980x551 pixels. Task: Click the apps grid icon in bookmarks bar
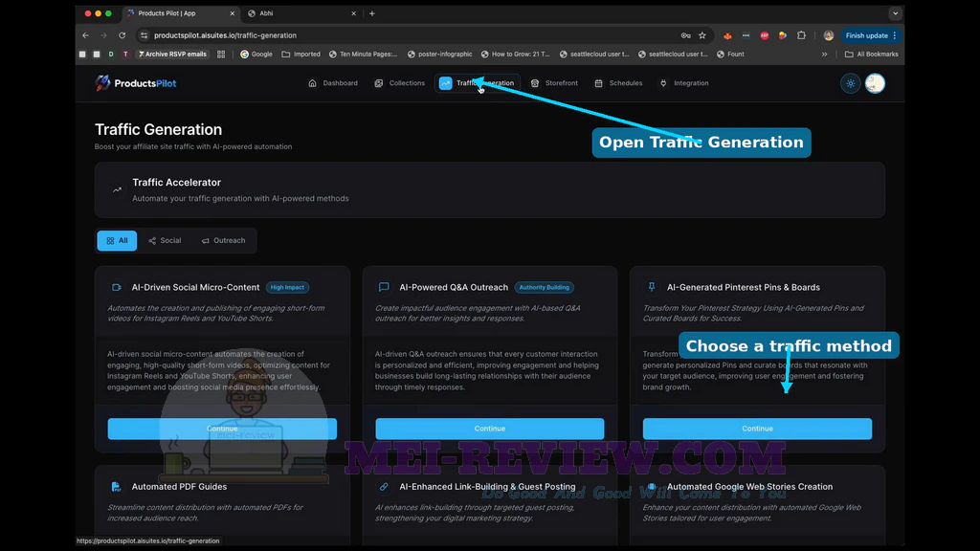coord(221,55)
